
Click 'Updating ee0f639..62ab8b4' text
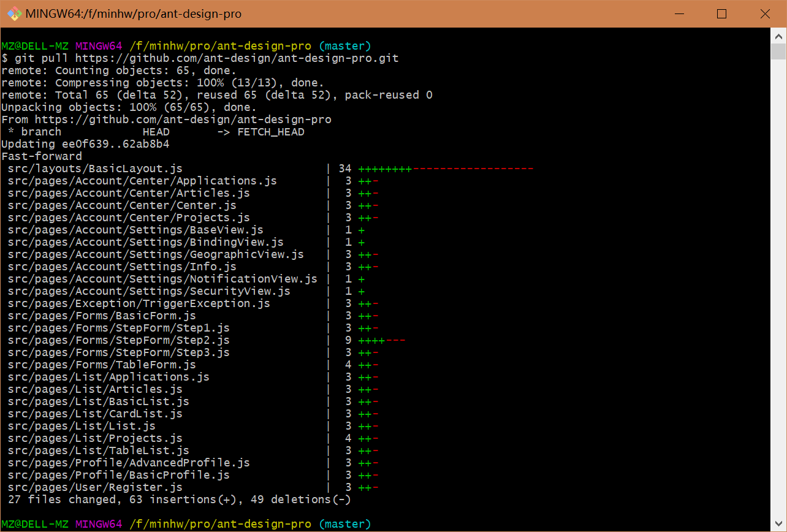coord(85,144)
